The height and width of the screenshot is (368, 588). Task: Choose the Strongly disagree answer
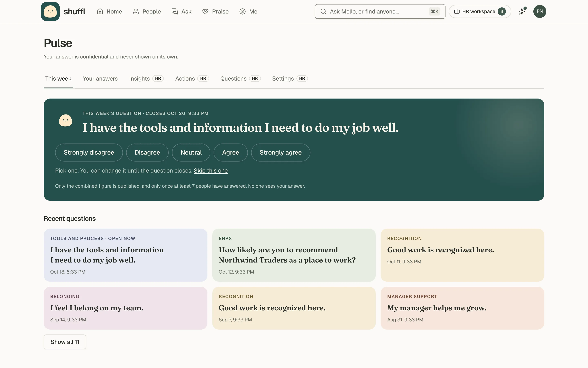89,152
